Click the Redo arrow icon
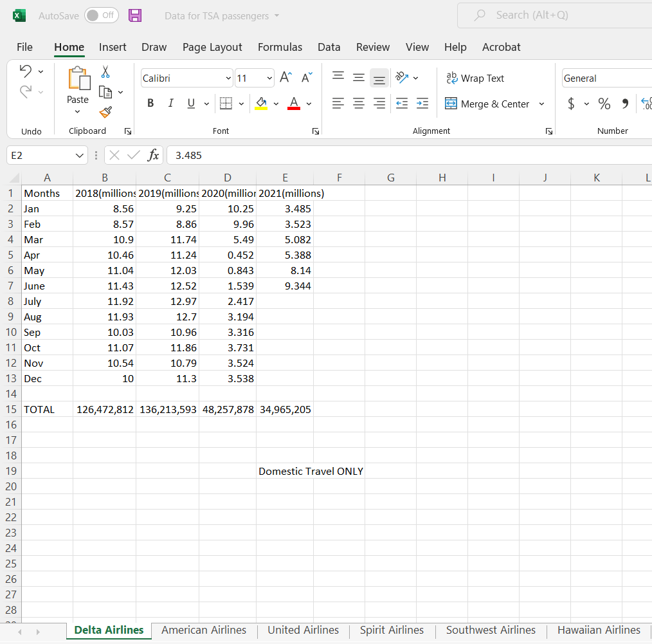652x644 pixels. 26,91
